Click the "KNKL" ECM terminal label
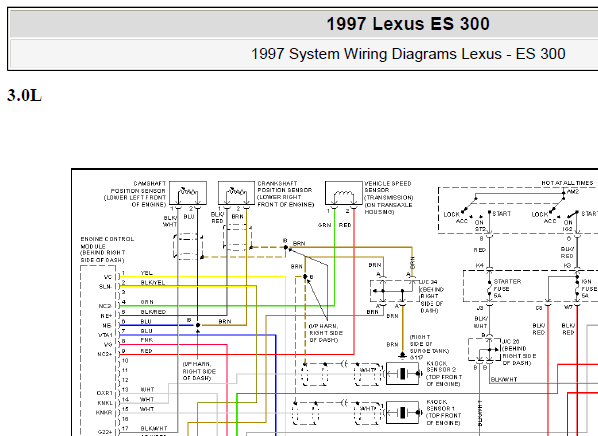The image size is (598, 436). (105, 403)
